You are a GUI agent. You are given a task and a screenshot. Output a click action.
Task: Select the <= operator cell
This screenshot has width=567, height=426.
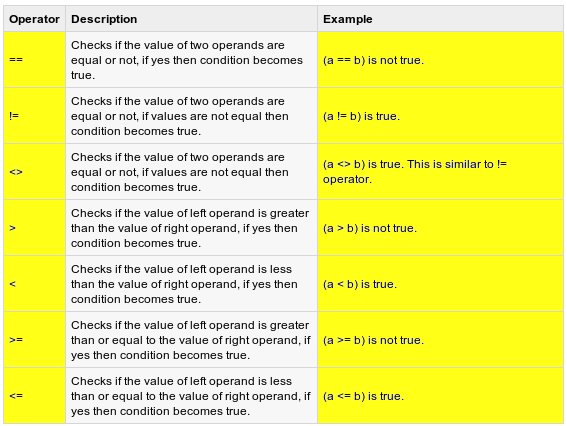click(34, 396)
